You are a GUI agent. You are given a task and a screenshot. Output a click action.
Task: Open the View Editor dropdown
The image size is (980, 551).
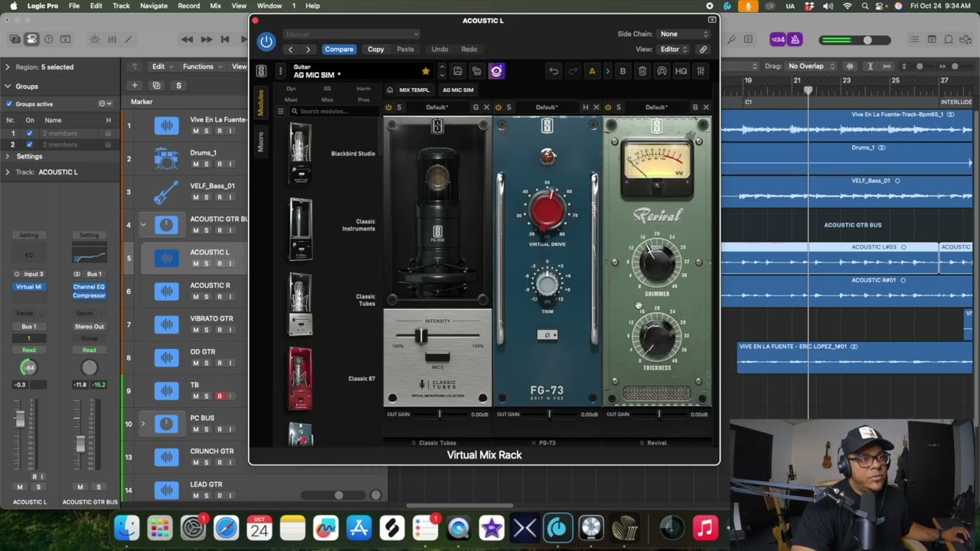click(x=674, y=49)
